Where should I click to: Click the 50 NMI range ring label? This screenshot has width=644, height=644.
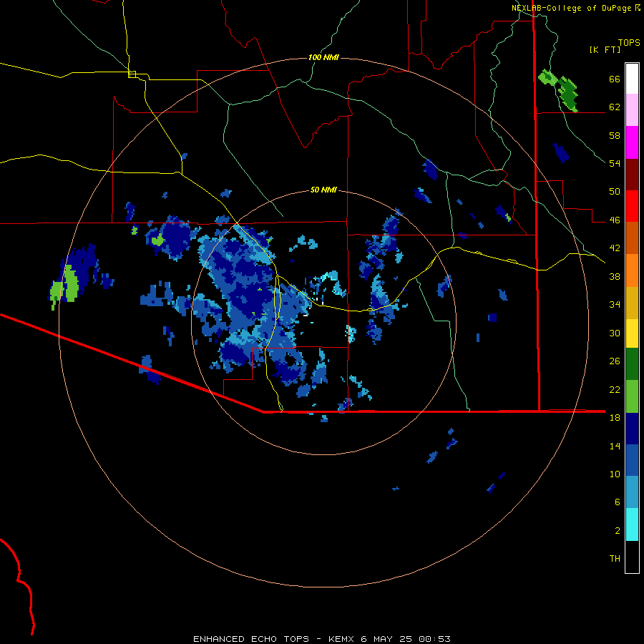(x=323, y=190)
